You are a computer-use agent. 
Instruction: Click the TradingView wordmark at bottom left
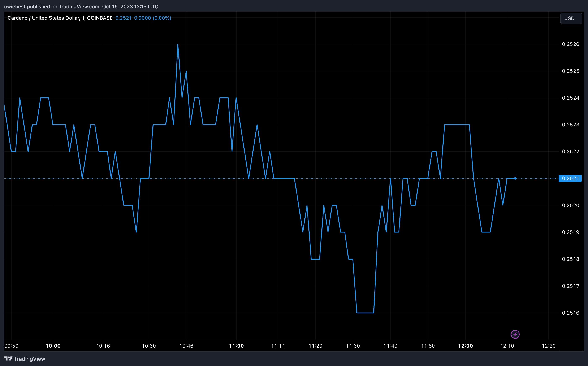pos(30,359)
